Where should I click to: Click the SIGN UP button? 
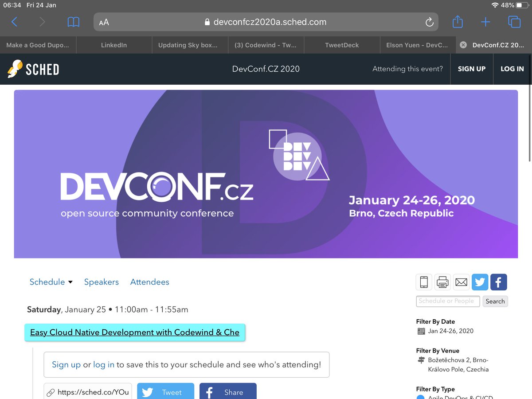pyautogui.click(x=472, y=69)
